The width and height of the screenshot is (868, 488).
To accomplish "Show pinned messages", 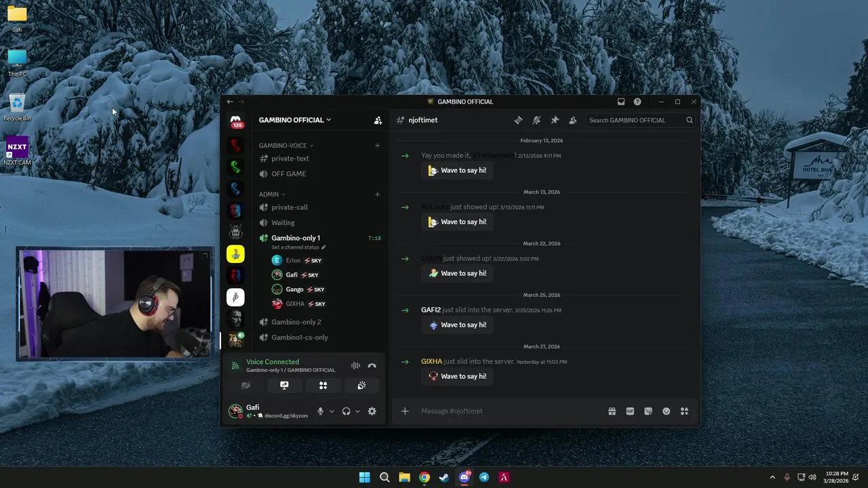I will [x=555, y=120].
